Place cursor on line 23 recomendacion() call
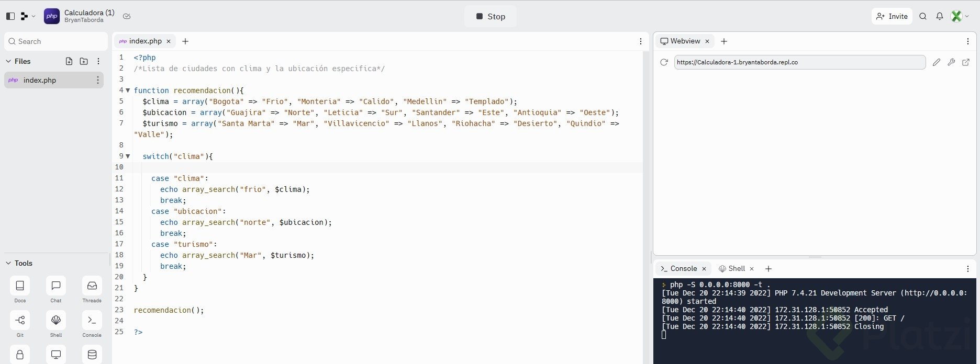The image size is (980, 364). 169,310
